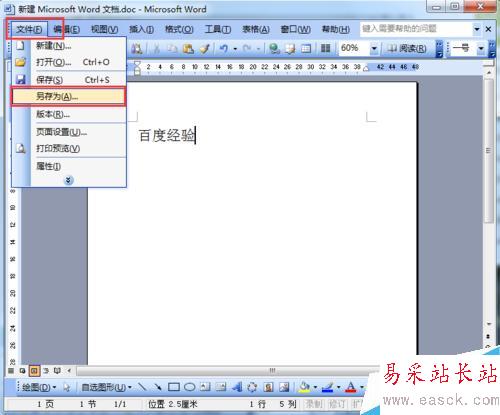The height and width of the screenshot is (415, 500).
Task: Choose 另存为(A)... in the File menu
Action: tap(68, 96)
